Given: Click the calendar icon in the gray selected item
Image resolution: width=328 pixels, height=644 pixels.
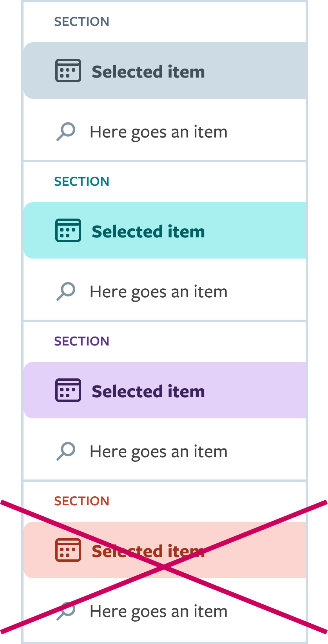Looking at the screenshot, I should [68, 71].
